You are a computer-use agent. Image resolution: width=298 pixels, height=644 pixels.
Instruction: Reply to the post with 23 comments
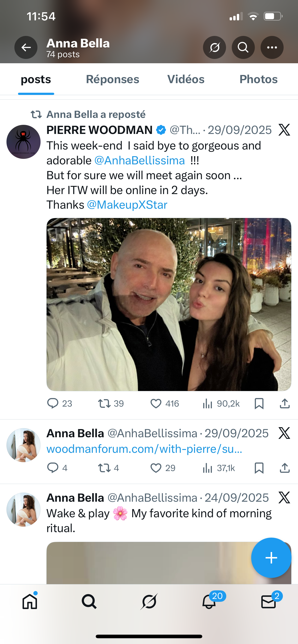point(53,403)
